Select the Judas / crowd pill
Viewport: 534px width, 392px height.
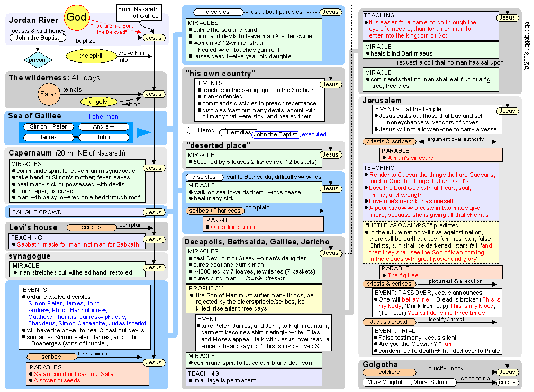click(389, 322)
